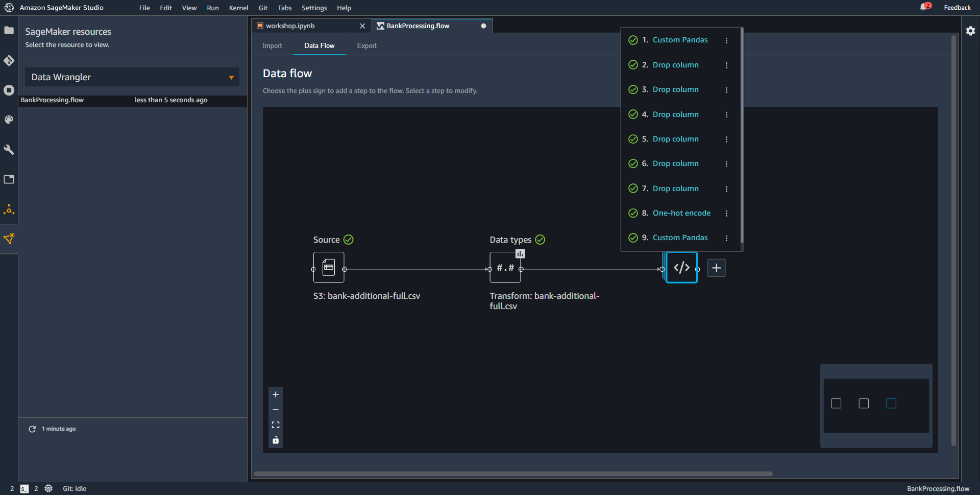Open options menu for step 9 Custom Pandas
The width and height of the screenshot is (980, 495).
click(x=726, y=238)
